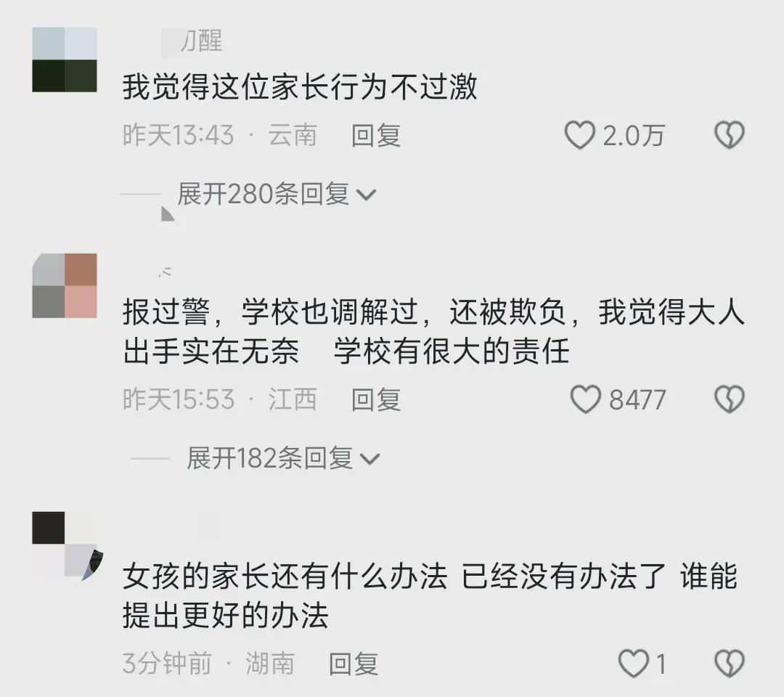The width and height of the screenshot is (784, 697).
Task: Click the chevron beside 展开280条回复
Action: coord(365,195)
